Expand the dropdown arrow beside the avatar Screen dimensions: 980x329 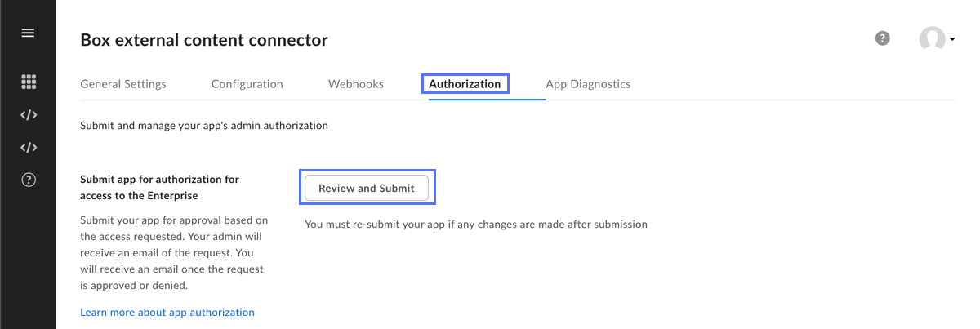coord(952,39)
